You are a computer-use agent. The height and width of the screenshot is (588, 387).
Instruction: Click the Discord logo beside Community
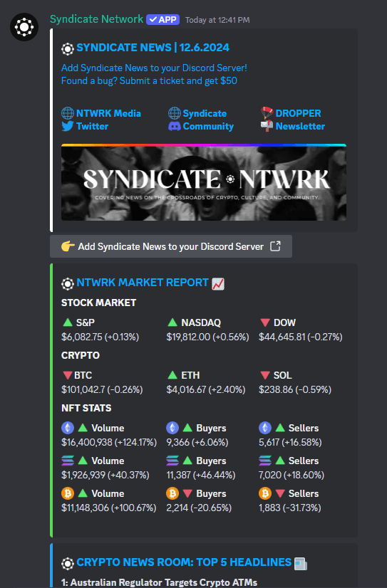174,127
